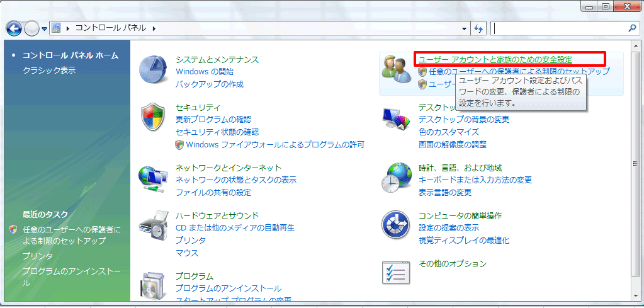Image resolution: width=644 pixels, height=308 pixels.
Task: Click the search magnifier icon
Action: pyautogui.click(x=632, y=28)
